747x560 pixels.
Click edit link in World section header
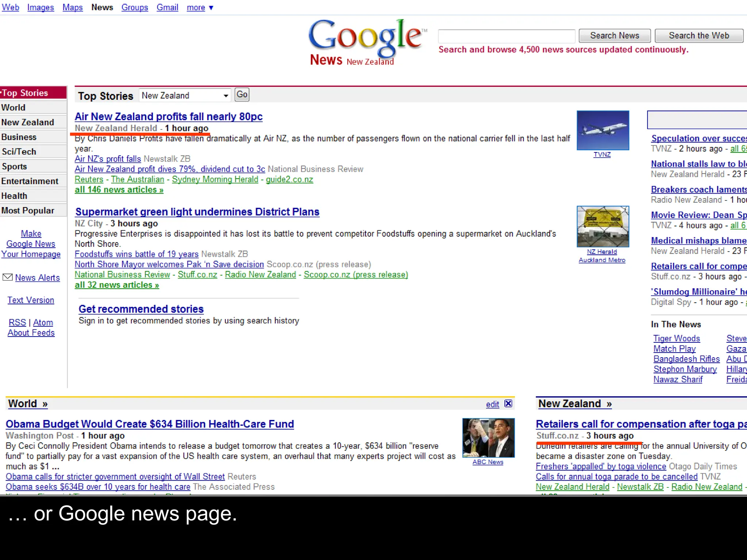click(492, 404)
